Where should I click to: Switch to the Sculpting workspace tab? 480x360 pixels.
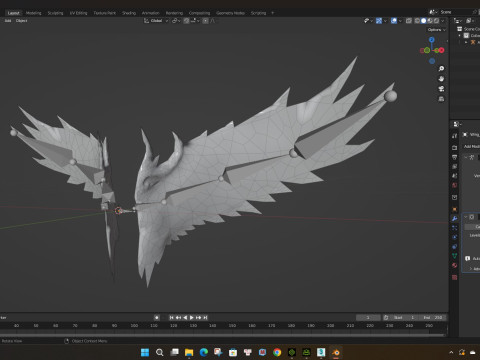pyautogui.click(x=55, y=13)
